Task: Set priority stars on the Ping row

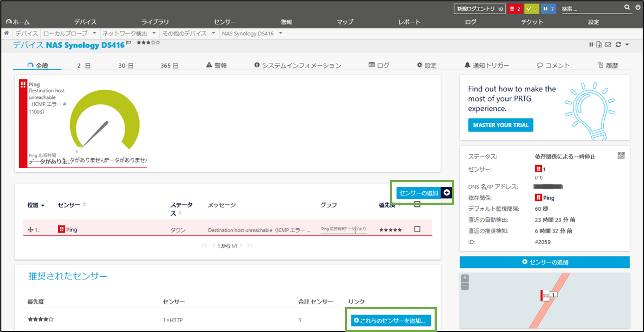Action: 390,230
